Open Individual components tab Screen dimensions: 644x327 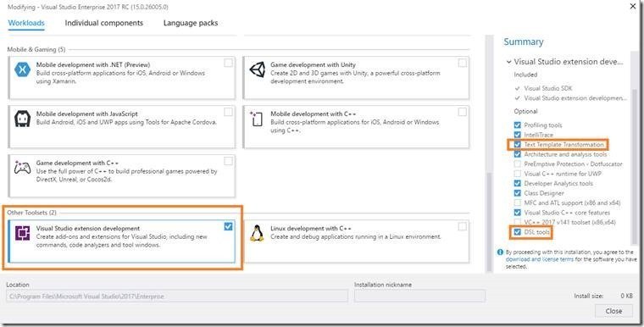tap(104, 23)
